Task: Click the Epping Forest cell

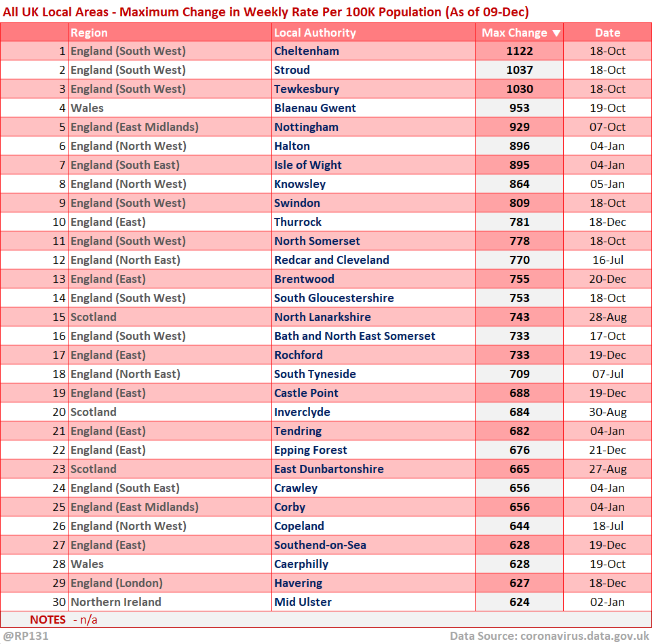Action: [373, 450]
